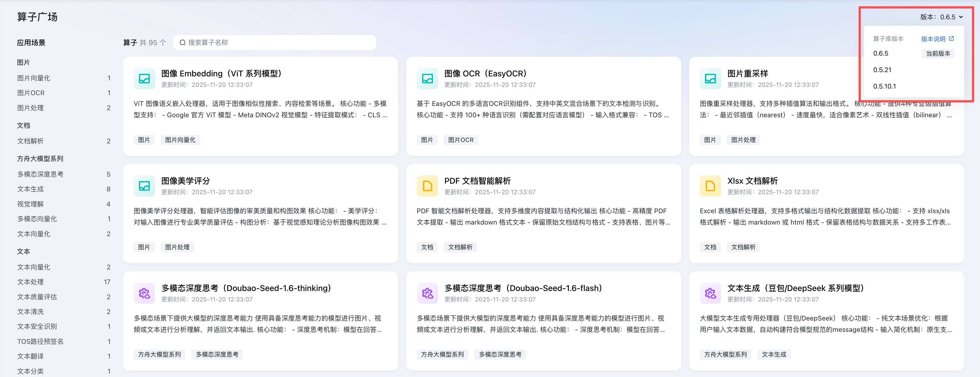The height and width of the screenshot is (377, 980).
Task: Open the Doubao-Seed-1.6-flash card title
Action: tap(523, 288)
